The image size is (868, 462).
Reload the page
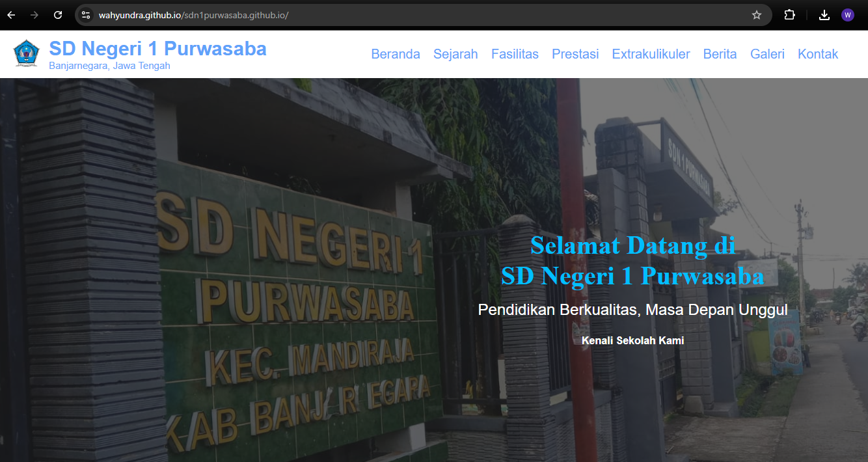pos(58,15)
